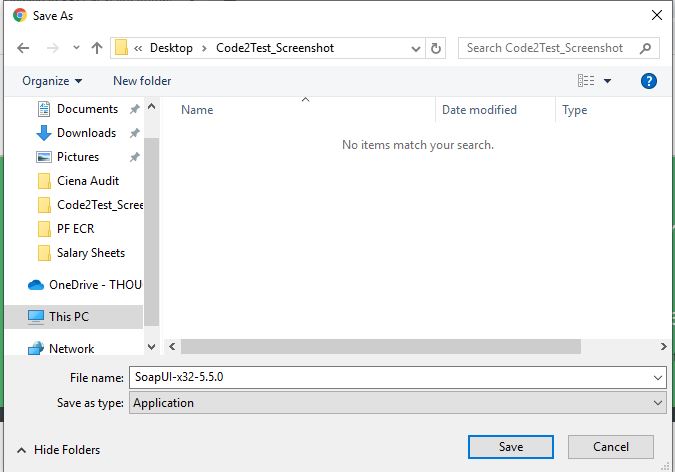Change your view icon button

[586, 81]
